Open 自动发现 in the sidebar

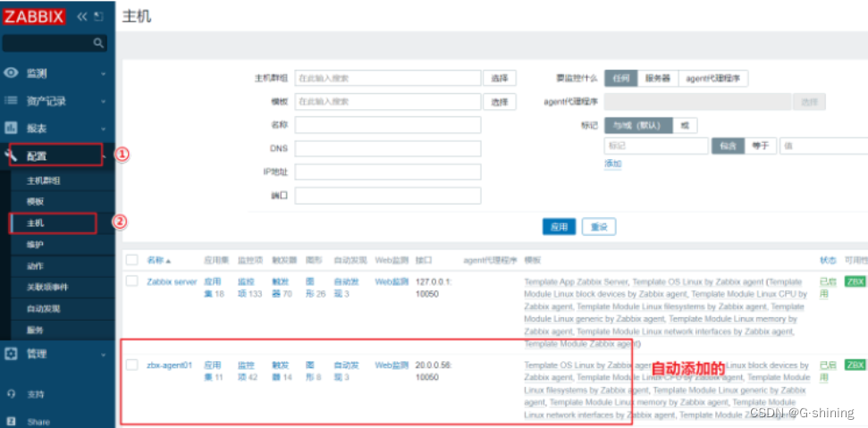tap(43, 308)
